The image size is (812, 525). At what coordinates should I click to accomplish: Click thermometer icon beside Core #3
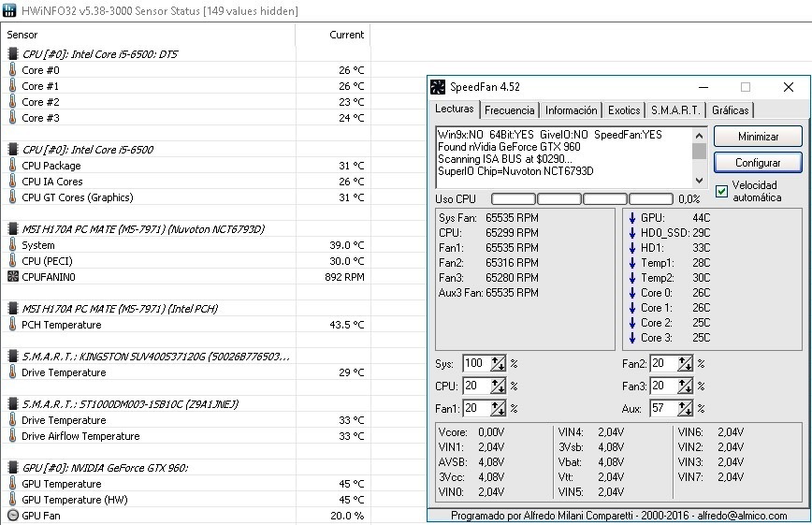(x=13, y=117)
